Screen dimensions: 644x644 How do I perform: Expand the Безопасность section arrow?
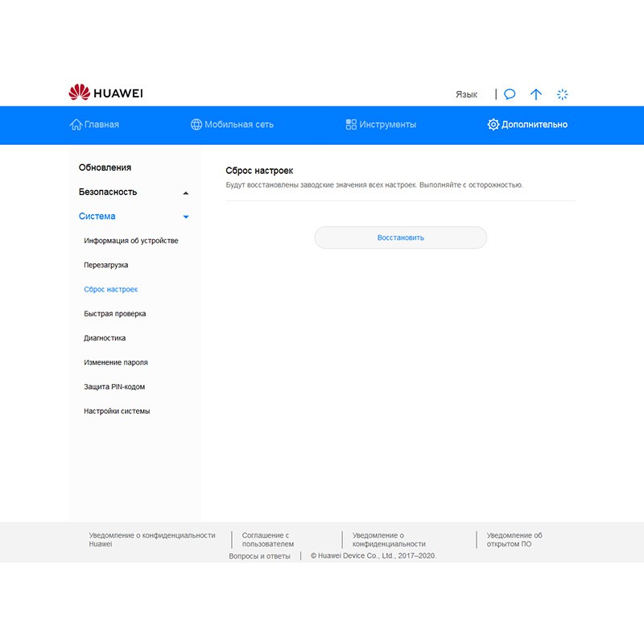[186, 193]
